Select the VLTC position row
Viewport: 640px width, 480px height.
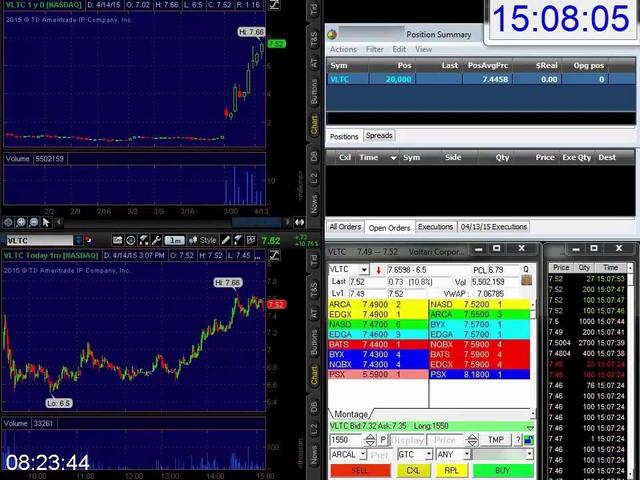pyautogui.click(x=481, y=79)
